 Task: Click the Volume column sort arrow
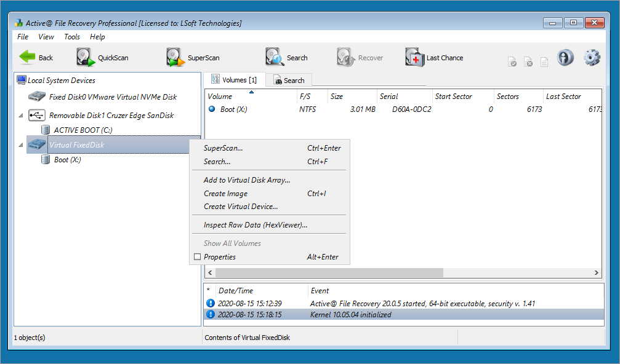pos(251,92)
